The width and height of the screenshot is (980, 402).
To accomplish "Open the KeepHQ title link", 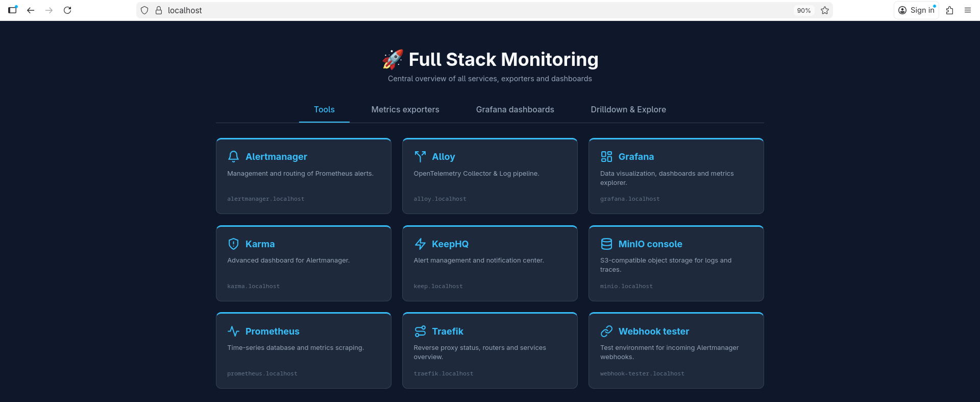I will pos(450,244).
